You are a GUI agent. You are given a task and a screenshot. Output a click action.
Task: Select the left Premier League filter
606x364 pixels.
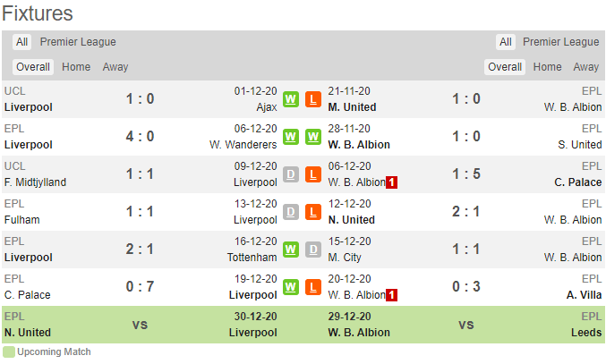tap(78, 42)
